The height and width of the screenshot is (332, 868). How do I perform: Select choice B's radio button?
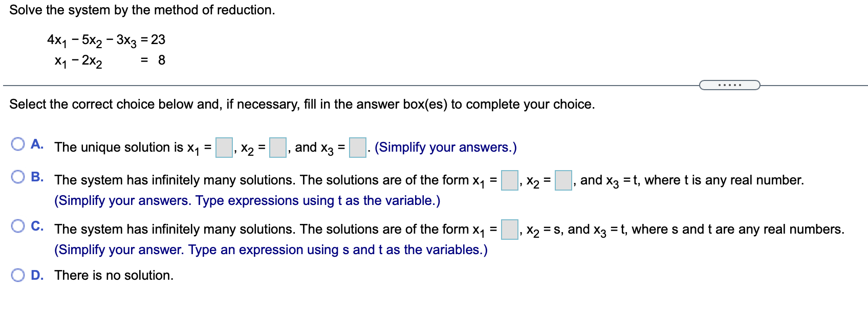click(x=19, y=177)
